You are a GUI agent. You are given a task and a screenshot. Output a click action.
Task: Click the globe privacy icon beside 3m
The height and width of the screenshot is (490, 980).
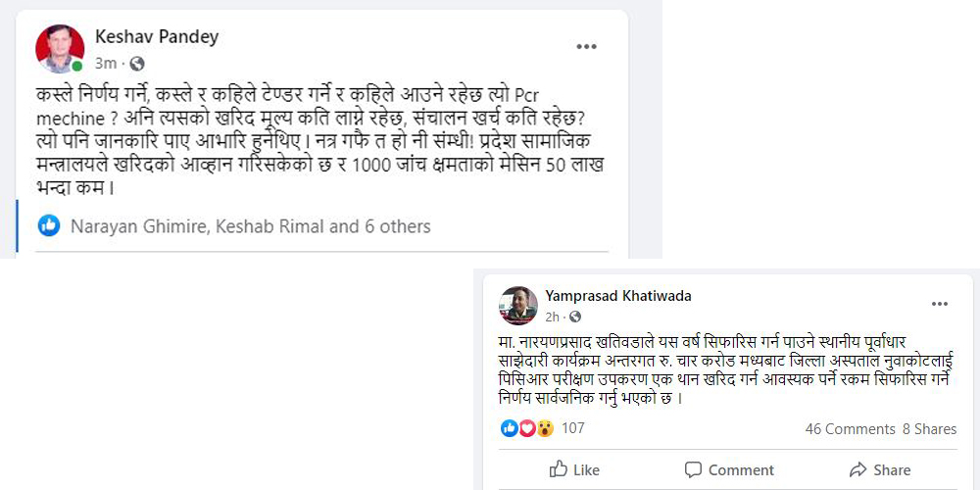137,64
